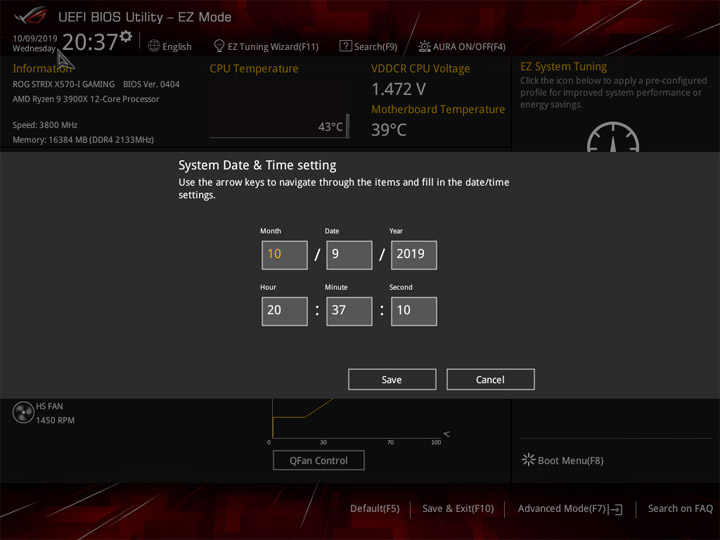
Task: Click Save & Exit(F10)
Action: pyautogui.click(x=458, y=508)
